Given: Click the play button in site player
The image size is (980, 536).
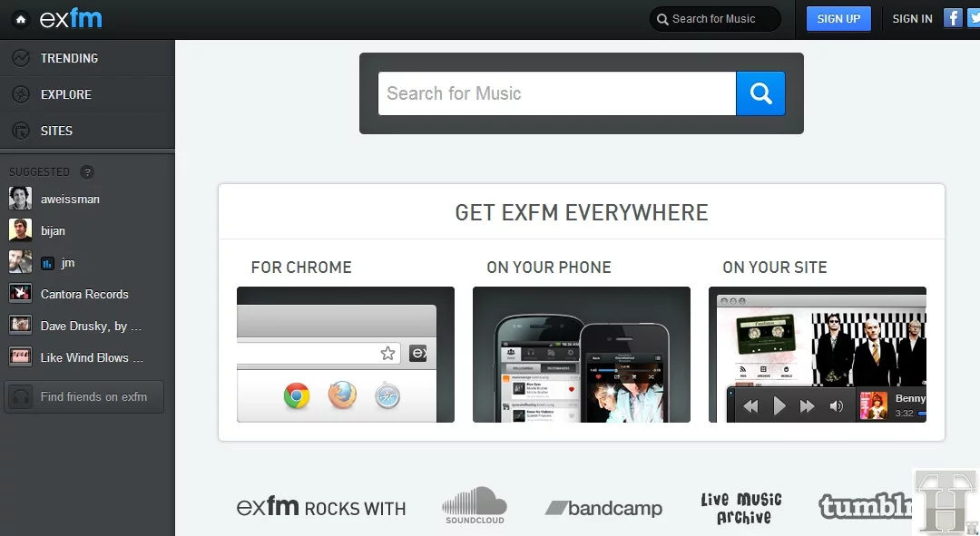Looking at the screenshot, I should point(779,406).
